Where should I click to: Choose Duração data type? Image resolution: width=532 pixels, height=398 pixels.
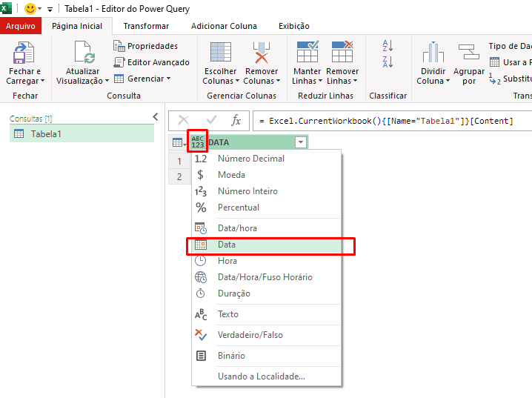266,293
